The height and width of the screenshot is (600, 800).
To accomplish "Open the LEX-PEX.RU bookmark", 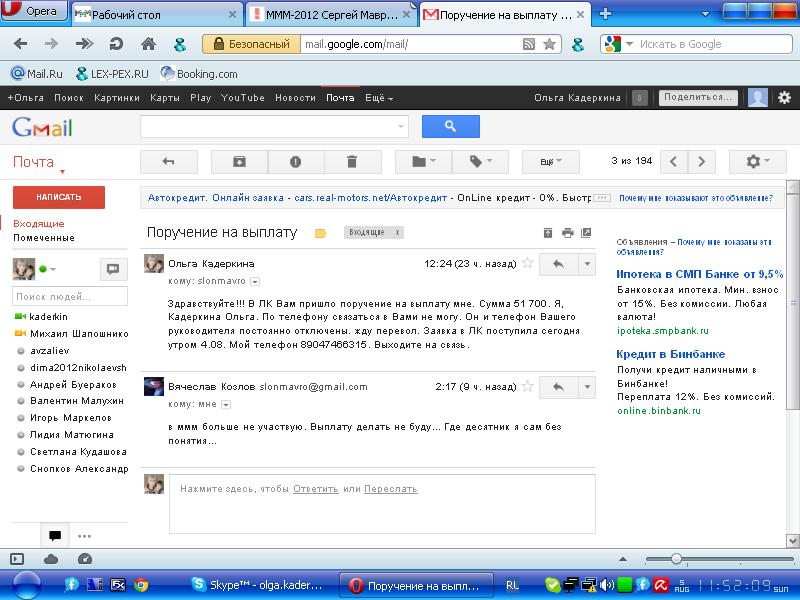I will pyautogui.click(x=112, y=74).
